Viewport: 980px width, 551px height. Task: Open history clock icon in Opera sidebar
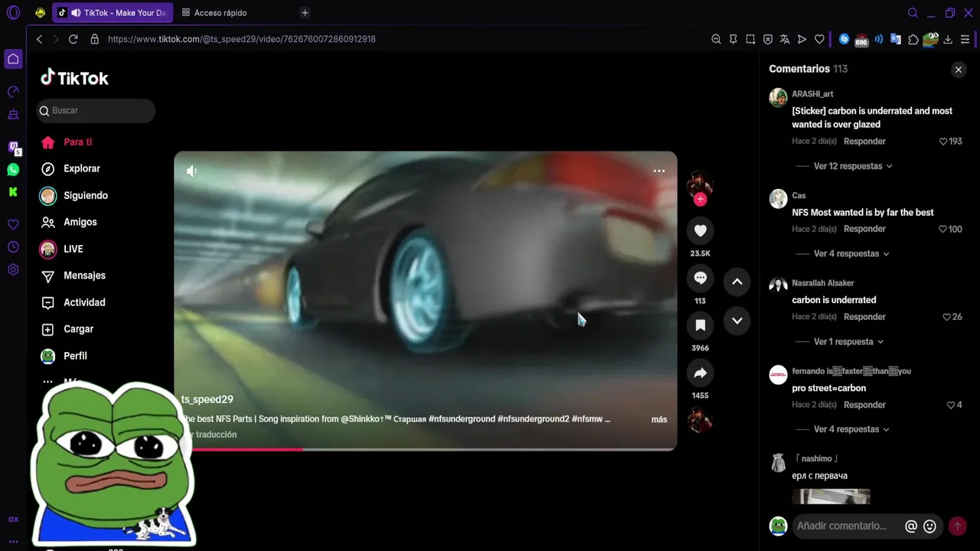(13, 247)
